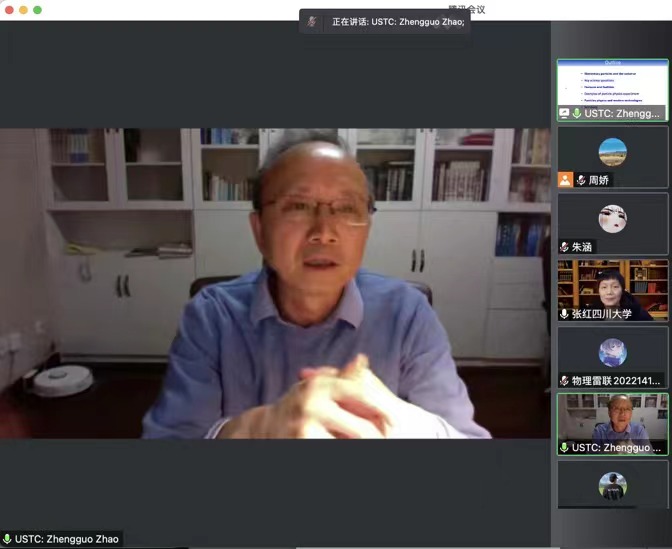Click green mic icon in main video label
This screenshot has height=549, width=672.
7,539
